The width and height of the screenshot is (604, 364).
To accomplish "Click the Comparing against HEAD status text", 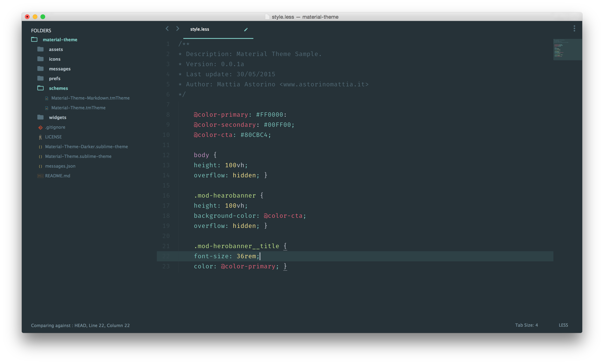I will [80, 325].
